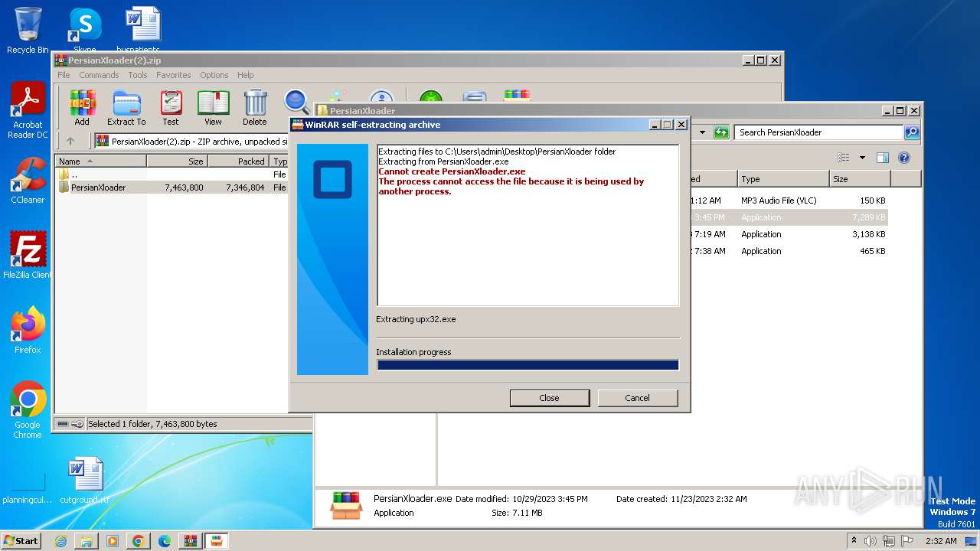Viewport: 980px width, 551px height.
Task: Select 465 KB Application row in Explorer
Action: click(789, 251)
